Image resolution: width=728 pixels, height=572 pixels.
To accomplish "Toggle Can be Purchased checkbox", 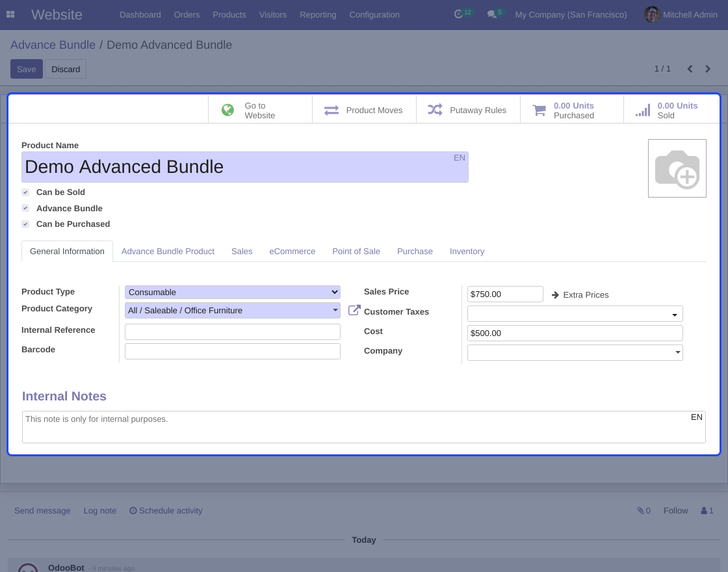I will 25,224.
